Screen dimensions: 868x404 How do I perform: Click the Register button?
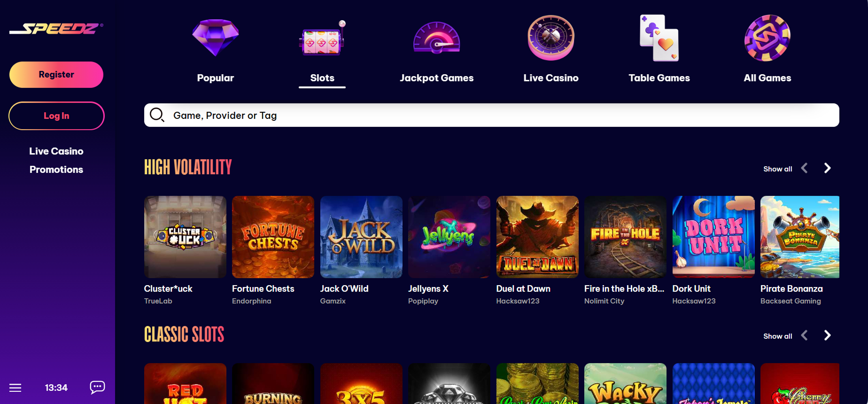(x=56, y=75)
